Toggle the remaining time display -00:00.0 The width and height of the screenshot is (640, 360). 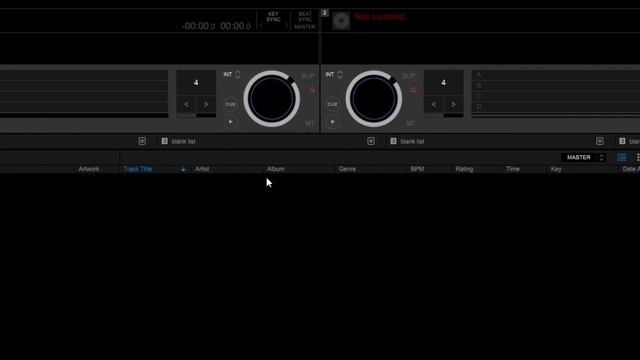(198, 26)
